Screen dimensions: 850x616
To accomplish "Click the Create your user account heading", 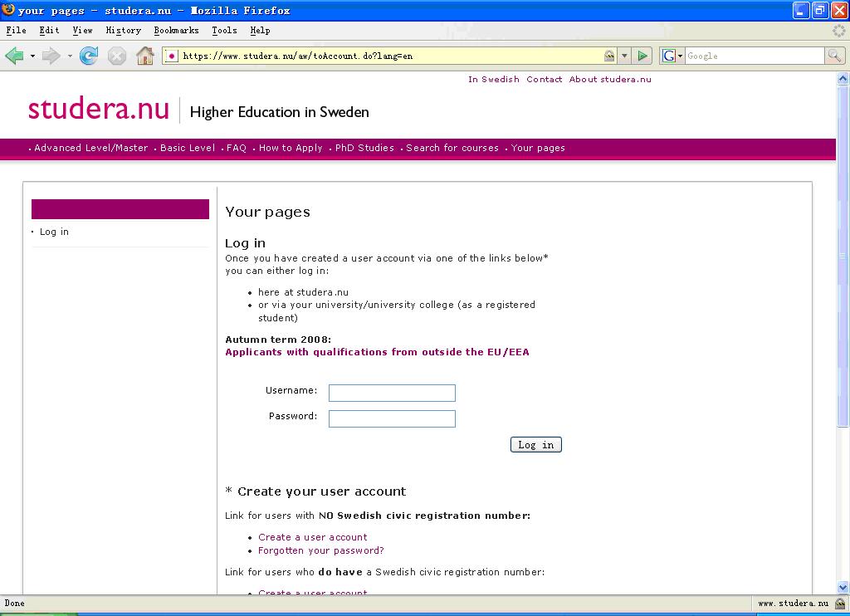I will tap(321, 491).
